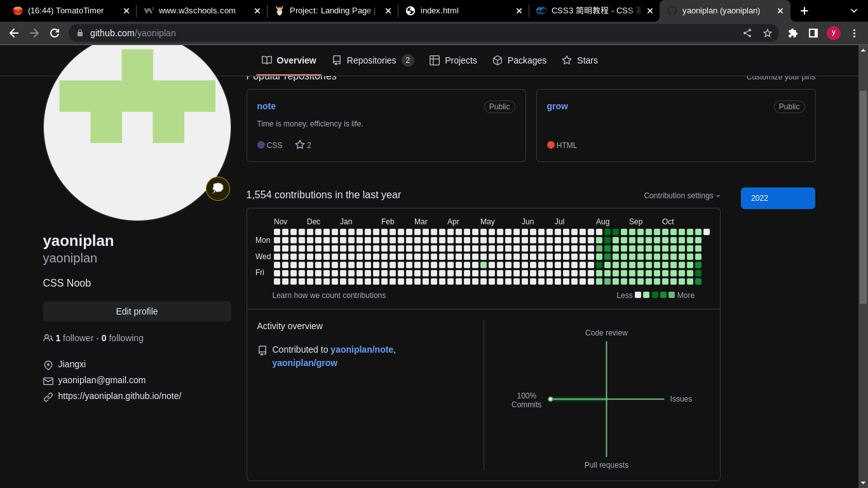Select the 2022 year button
868x488 pixels.
click(778, 198)
